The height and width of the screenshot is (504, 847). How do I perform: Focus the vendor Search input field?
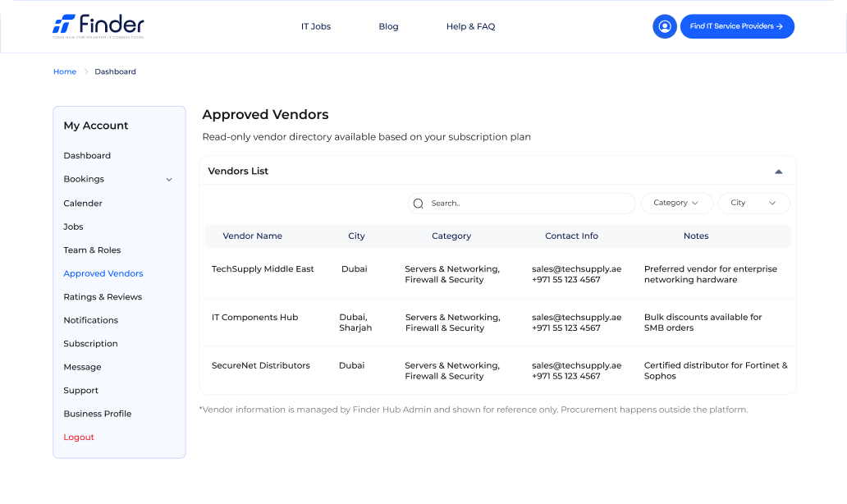(521, 204)
